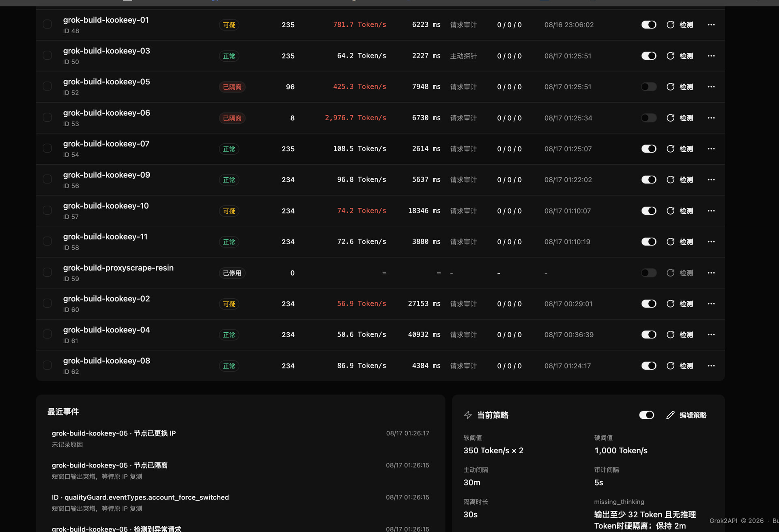Viewport: 779px width, 532px height.
Task: Click the account_force_switched event entry
Action: [x=240, y=503]
